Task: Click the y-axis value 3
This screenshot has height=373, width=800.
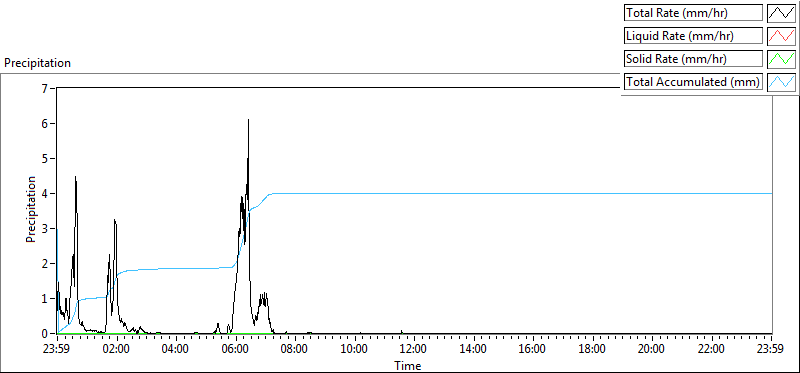Action: coord(44,229)
